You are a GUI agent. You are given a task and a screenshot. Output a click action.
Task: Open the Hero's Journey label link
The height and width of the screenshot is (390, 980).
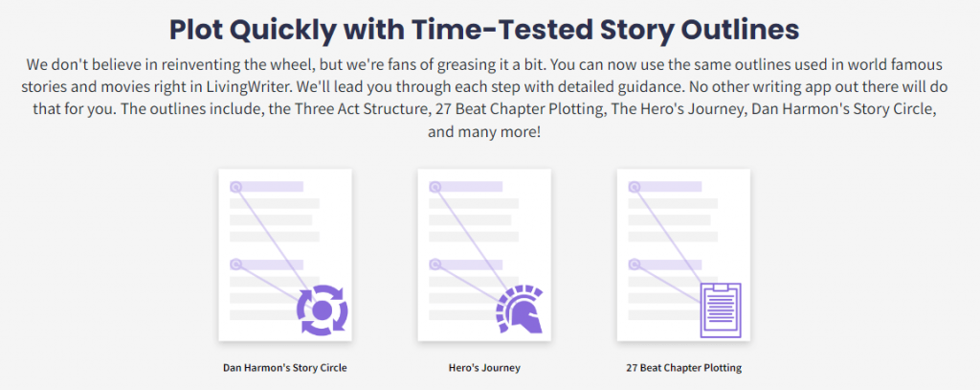coord(484,368)
